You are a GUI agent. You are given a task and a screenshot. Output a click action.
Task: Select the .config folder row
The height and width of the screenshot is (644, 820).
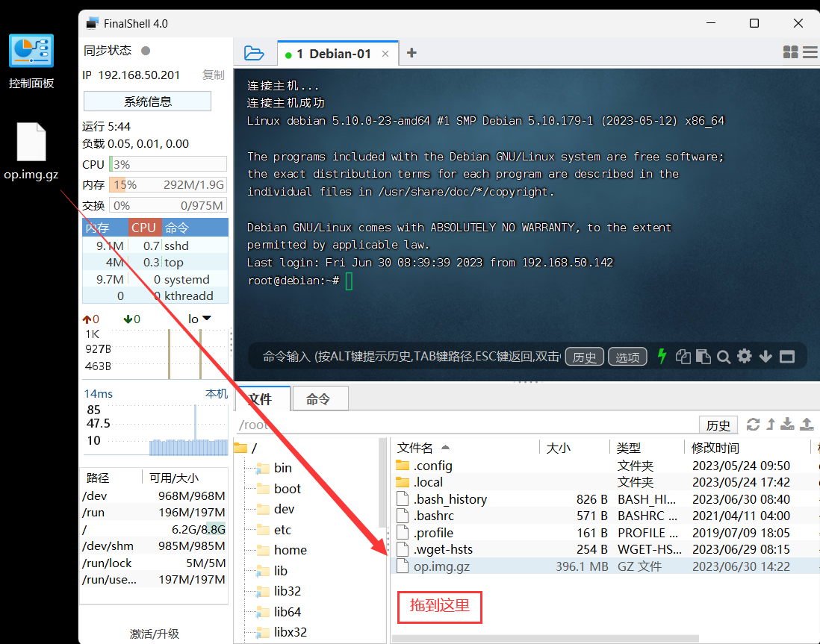pyautogui.click(x=605, y=466)
